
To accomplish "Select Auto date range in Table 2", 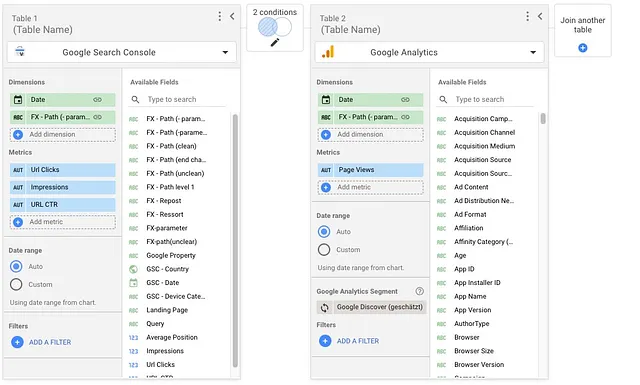I will pos(324,232).
